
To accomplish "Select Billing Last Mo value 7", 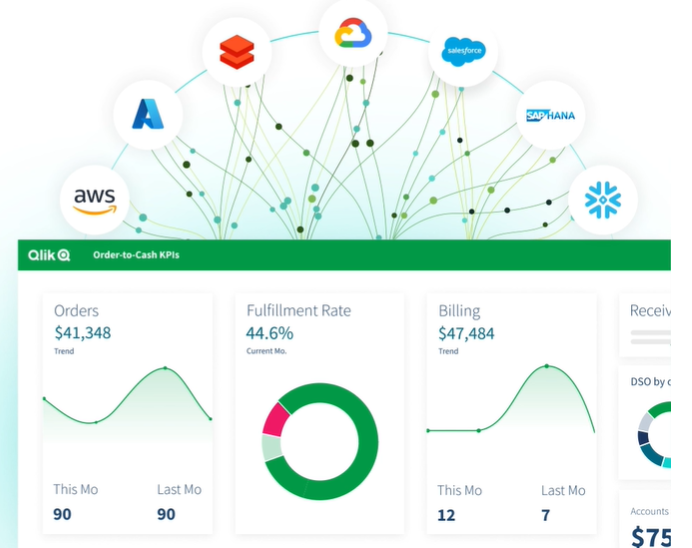I will tap(546, 515).
